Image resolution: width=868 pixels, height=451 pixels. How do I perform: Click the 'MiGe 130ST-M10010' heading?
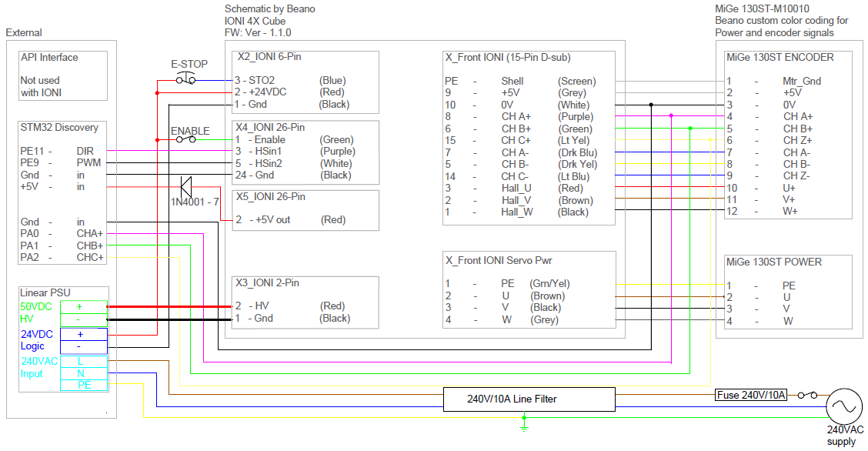click(762, 9)
